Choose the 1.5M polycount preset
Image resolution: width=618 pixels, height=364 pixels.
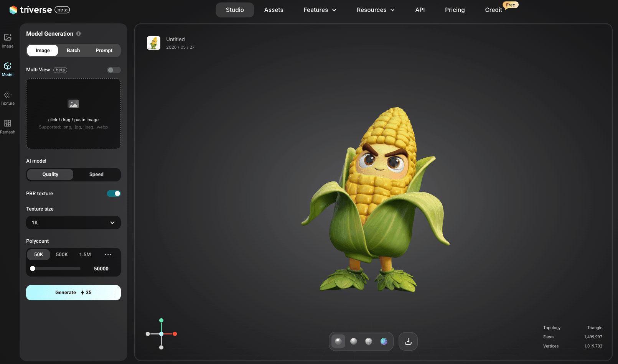pos(85,255)
